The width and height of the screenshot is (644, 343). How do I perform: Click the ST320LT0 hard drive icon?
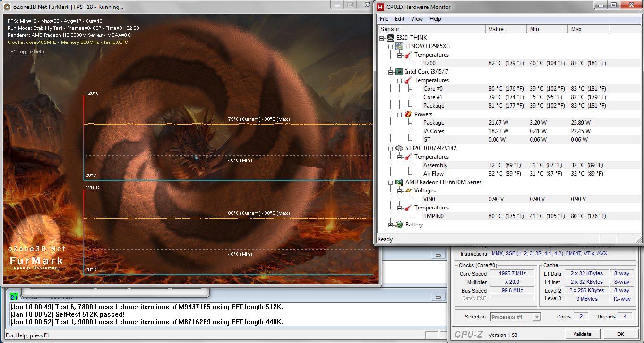pyautogui.click(x=399, y=148)
